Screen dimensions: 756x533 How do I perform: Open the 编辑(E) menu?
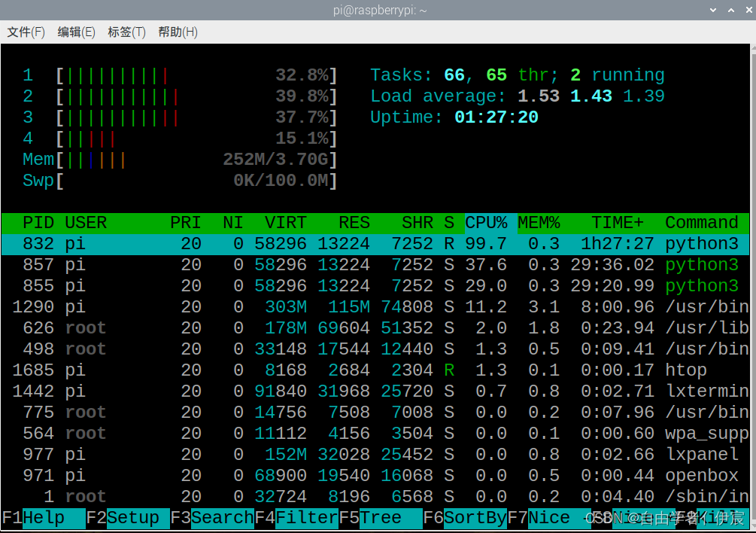coord(75,32)
